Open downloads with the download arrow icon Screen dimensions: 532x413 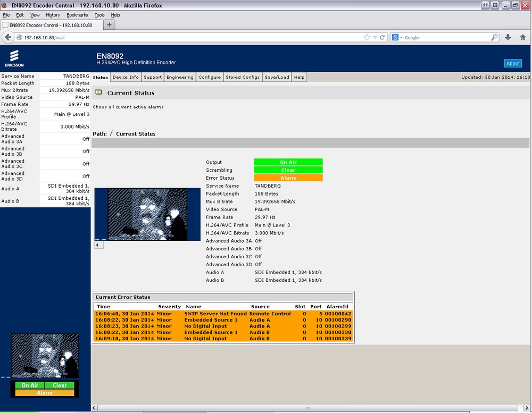[507, 37]
